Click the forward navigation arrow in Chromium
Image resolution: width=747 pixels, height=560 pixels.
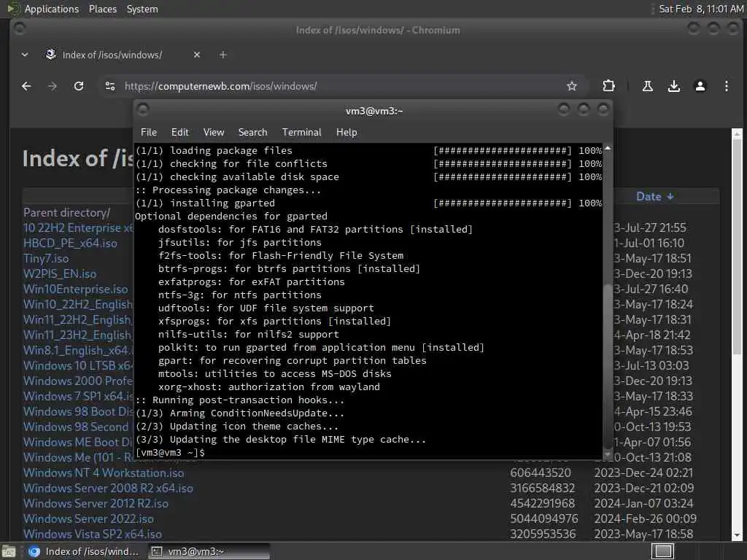pyautogui.click(x=53, y=86)
